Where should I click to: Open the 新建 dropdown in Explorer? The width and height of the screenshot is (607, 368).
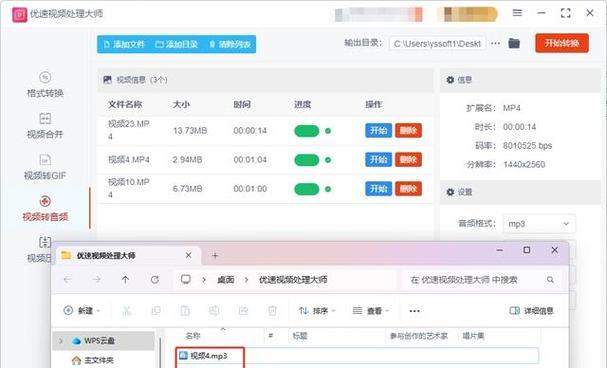coord(82,311)
